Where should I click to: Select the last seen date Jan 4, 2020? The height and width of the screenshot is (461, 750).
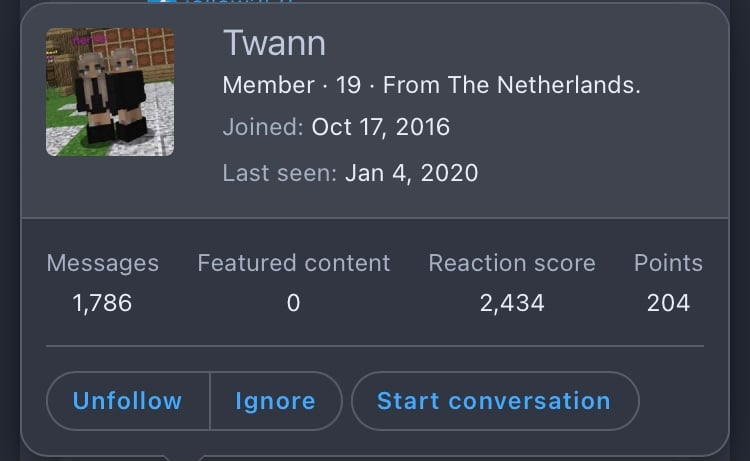[x=411, y=173]
